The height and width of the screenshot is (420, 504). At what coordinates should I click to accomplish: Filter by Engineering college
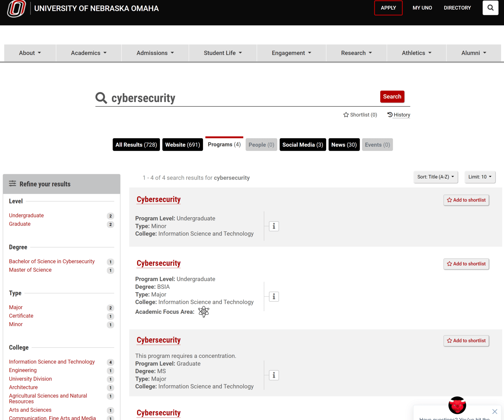(23, 370)
